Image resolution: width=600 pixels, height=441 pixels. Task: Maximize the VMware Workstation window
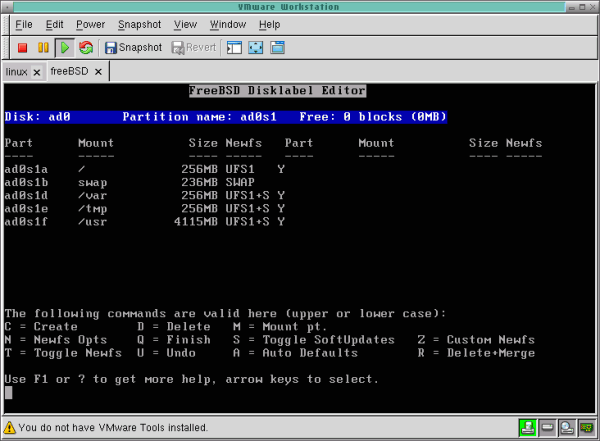tap(582, 7)
